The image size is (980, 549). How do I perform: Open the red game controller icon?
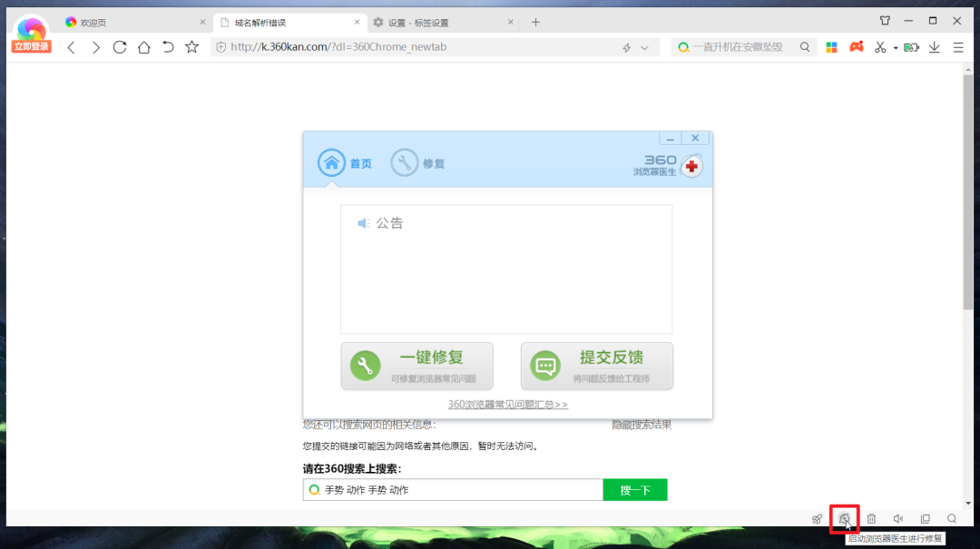(857, 47)
